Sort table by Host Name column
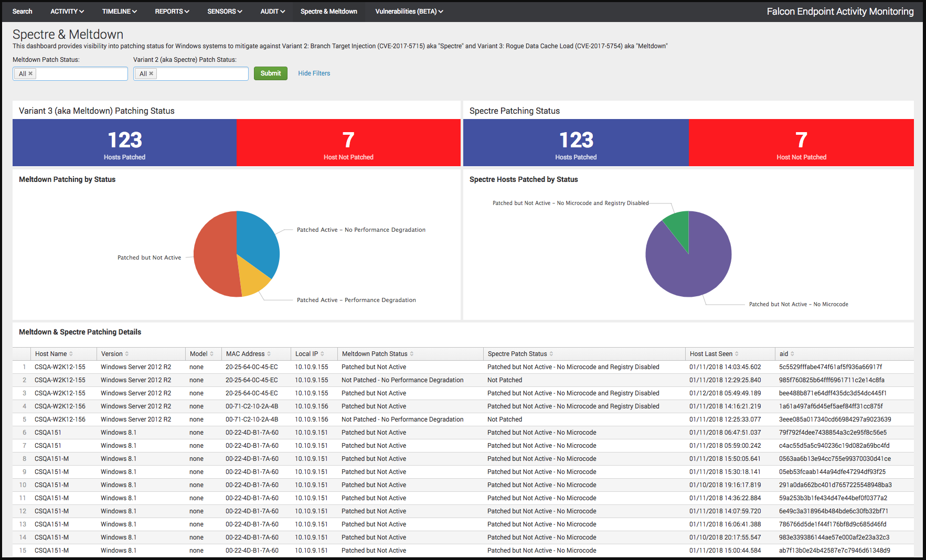The height and width of the screenshot is (560, 926). pos(54,354)
